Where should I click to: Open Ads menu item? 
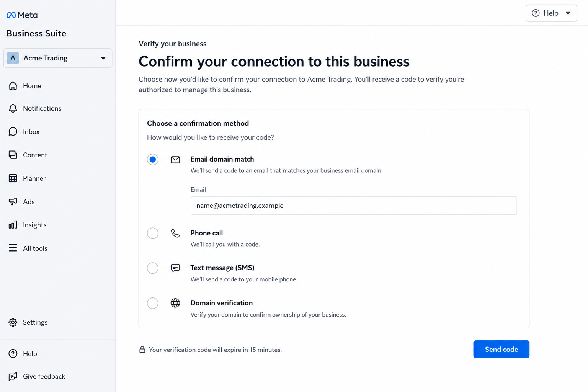pyautogui.click(x=29, y=202)
